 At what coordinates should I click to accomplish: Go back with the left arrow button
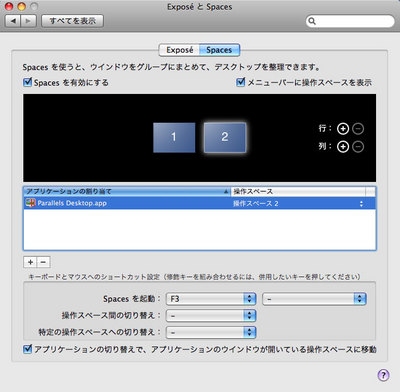(13, 21)
